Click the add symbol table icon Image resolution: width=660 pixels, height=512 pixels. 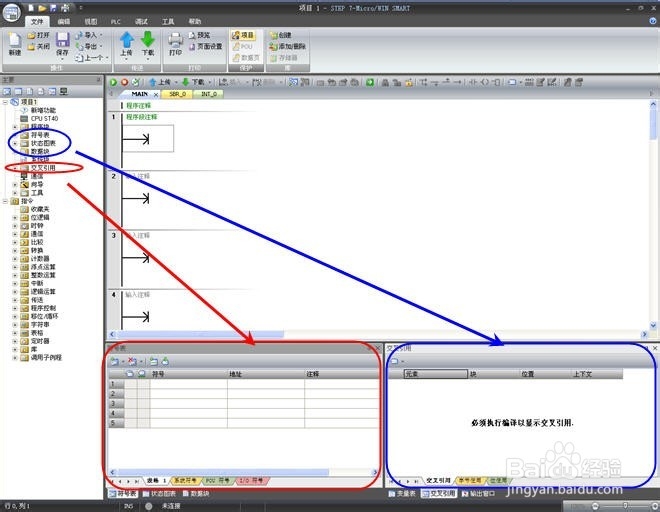click(x=114, y=362)
